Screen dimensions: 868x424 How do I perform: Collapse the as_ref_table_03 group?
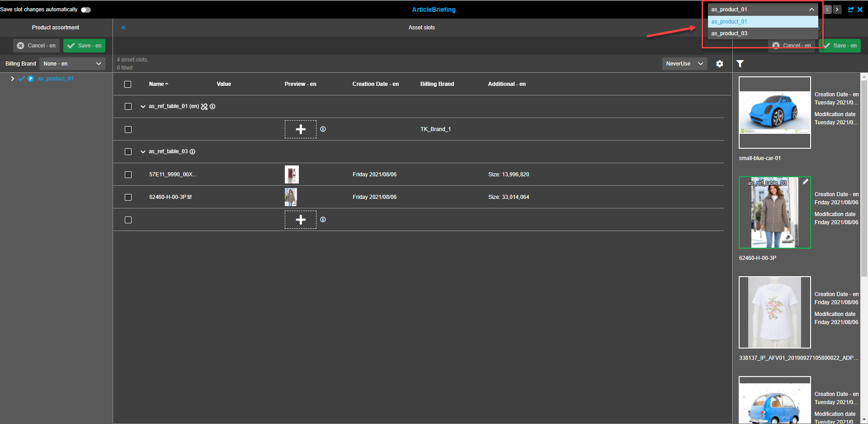143,151
